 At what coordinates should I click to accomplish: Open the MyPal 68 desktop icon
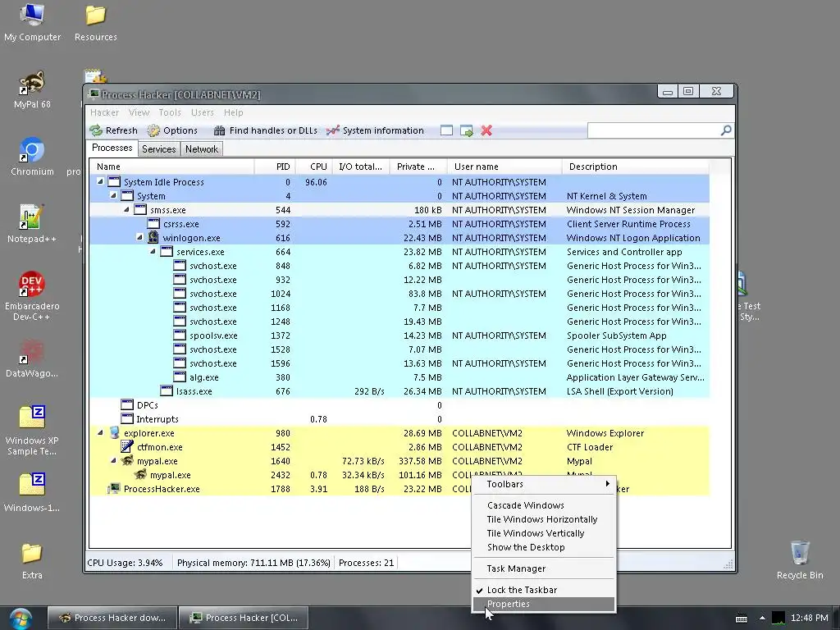[x=32, y=89]
